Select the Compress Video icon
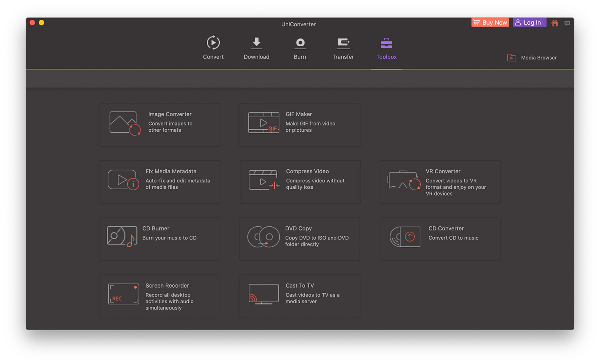This screenshot has width=600, height=364. point(264,180)
